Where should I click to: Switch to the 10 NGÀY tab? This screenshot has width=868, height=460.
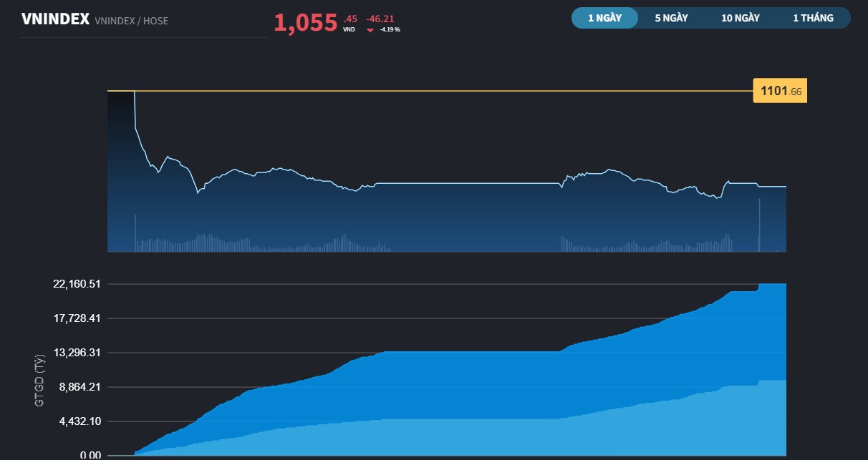[741, 18]
